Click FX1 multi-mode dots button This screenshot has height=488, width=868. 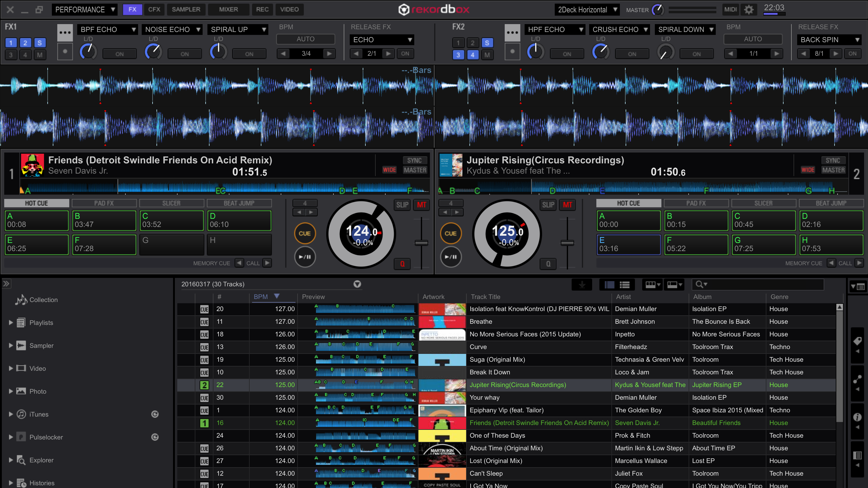point(65,32)
